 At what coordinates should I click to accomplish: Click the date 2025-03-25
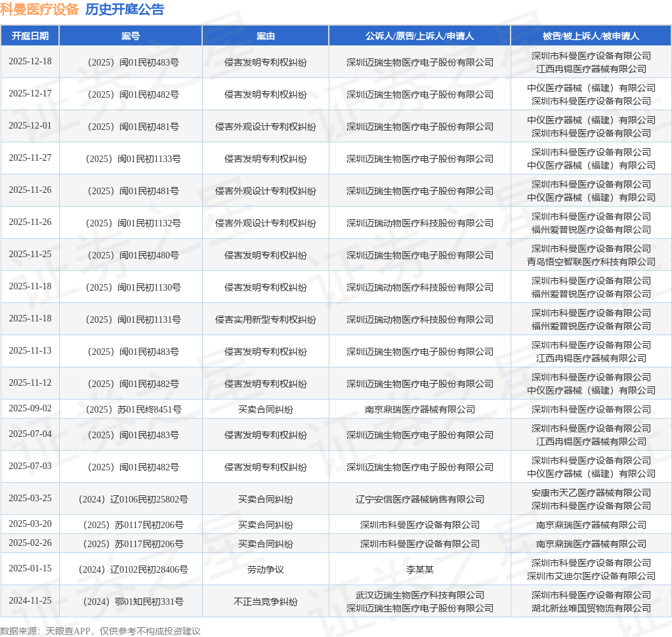[x=30, y=498]
